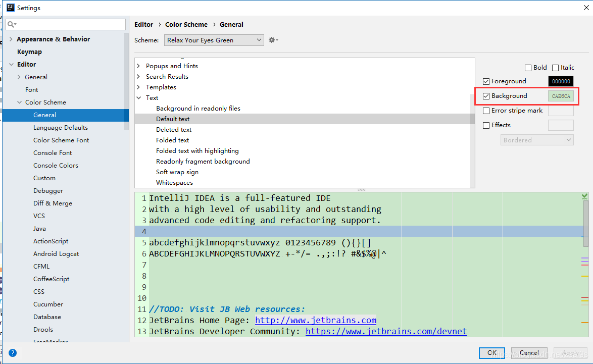Collapse the Text tree node
This screenshot has width=593, height=364.
tap(139, 98)
